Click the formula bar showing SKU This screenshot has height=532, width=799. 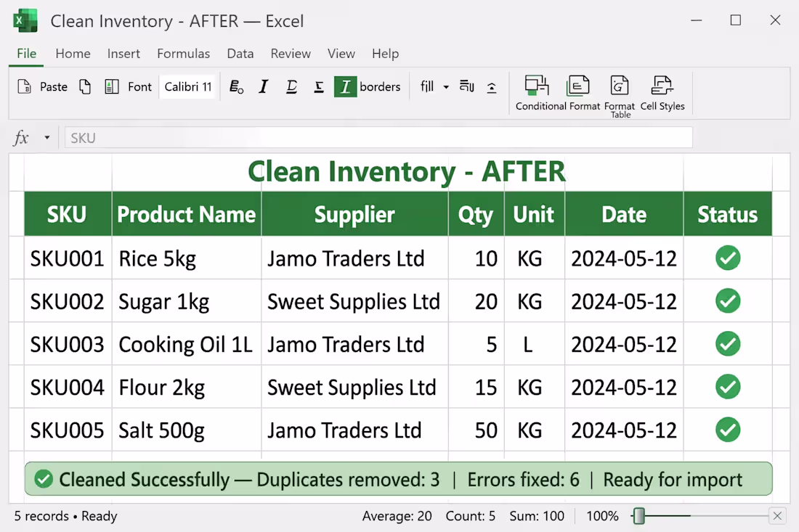pos(378,137)
